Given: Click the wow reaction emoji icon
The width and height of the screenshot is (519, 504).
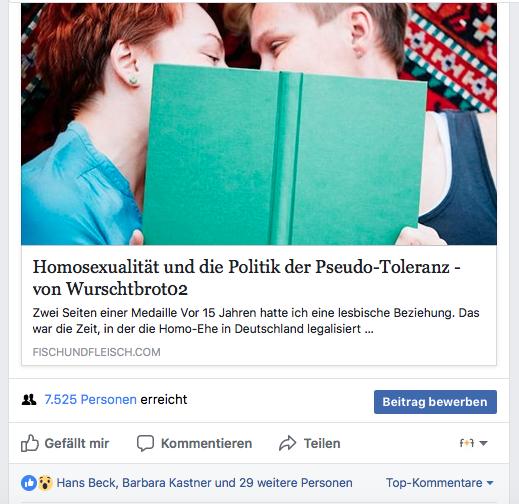Looking at the screenshot, I should pyautogui.click(x=45, y=483).
